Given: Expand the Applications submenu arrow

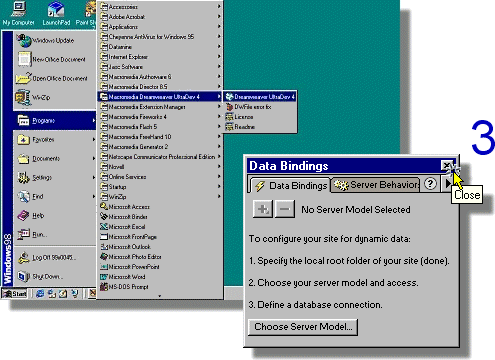Looking at the screenshot, I should coord(219,26).
